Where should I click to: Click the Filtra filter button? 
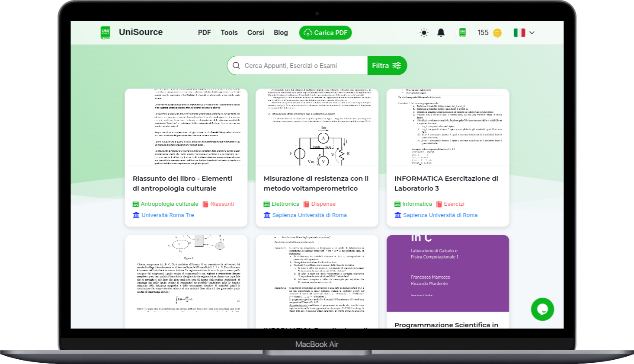(x=387, y=66)
